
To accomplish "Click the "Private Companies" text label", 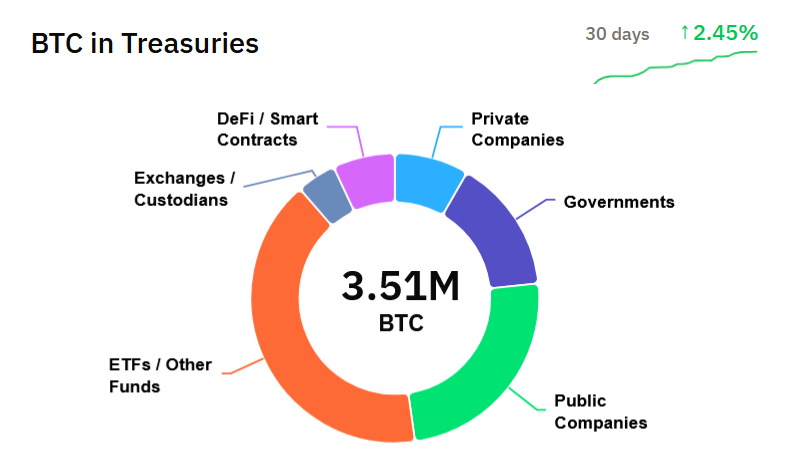I will point(517,130).
